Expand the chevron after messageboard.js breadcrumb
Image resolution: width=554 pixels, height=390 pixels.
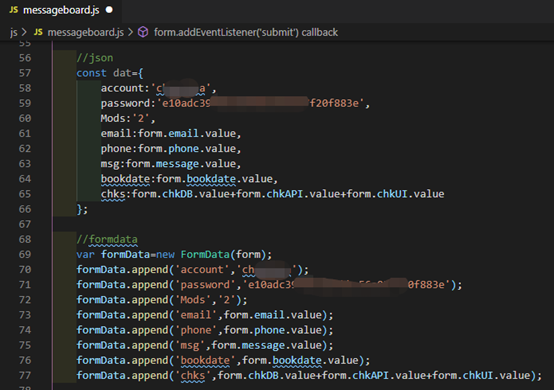click(x=131, y=32)
